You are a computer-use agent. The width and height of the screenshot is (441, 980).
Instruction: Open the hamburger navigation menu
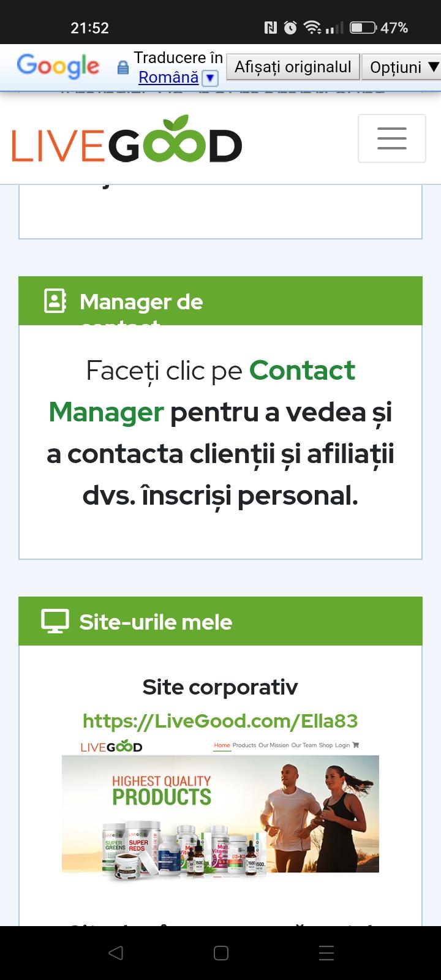tap(391, 138)
